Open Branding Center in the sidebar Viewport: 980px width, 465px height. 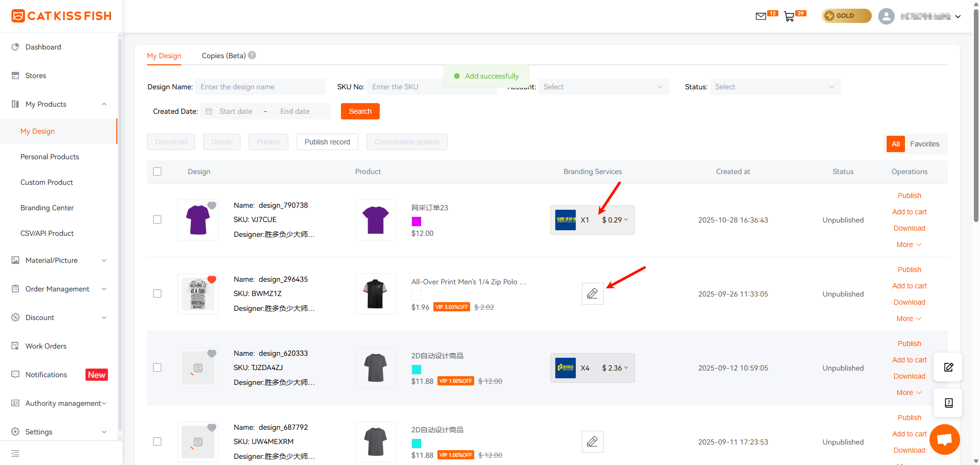coord(47,208)
